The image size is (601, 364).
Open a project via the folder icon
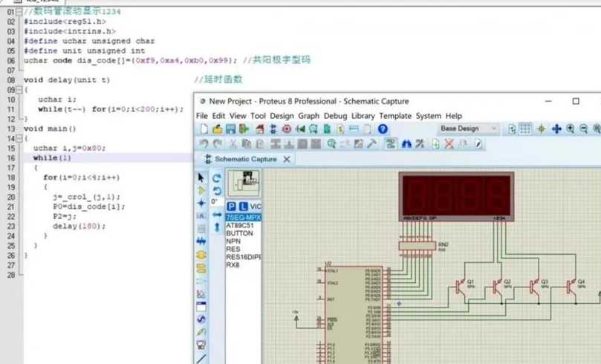click(x=218, y=129)
